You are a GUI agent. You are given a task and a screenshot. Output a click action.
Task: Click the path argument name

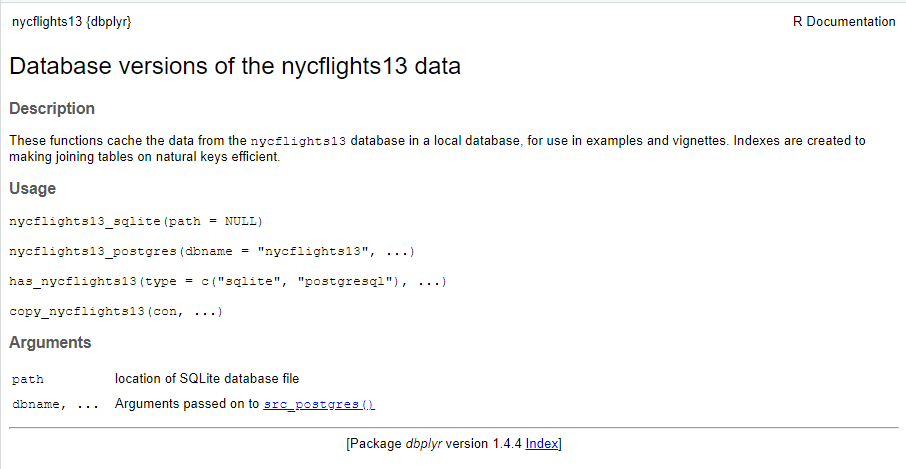click(28, 379)
